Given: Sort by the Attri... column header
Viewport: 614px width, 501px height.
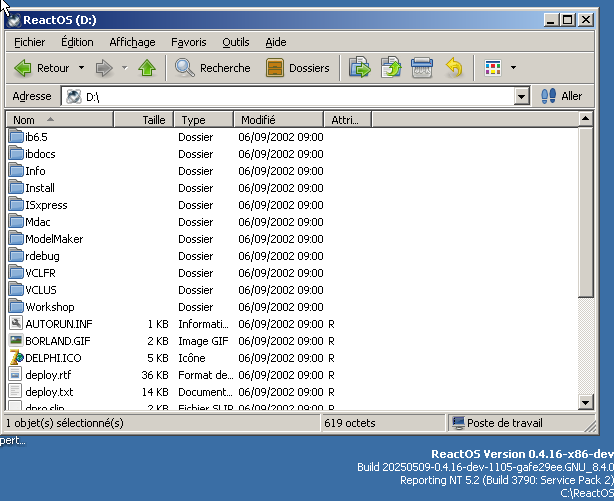Looking at the screenshot, I should tap(348, 119).
